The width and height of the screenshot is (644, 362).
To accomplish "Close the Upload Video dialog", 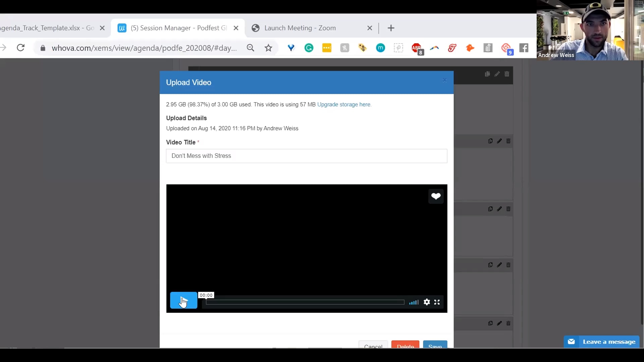I will [444, 80].
